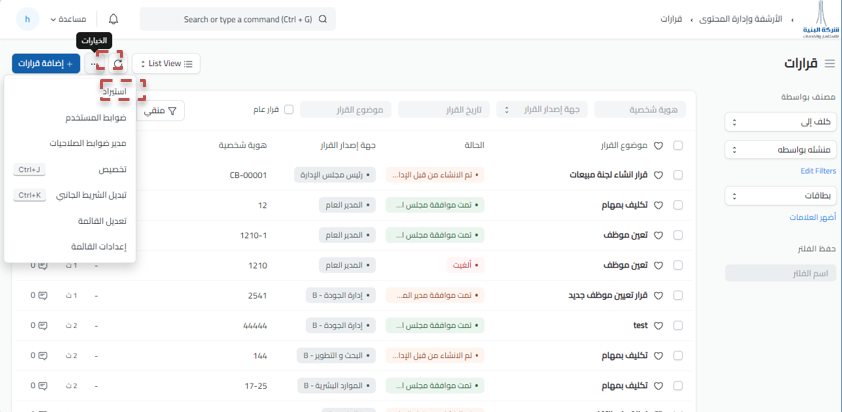This screenshot has height=412, width=842.
Task: Open the قرار انشاء لجنة مبيعات record
Action: (609, 175)
